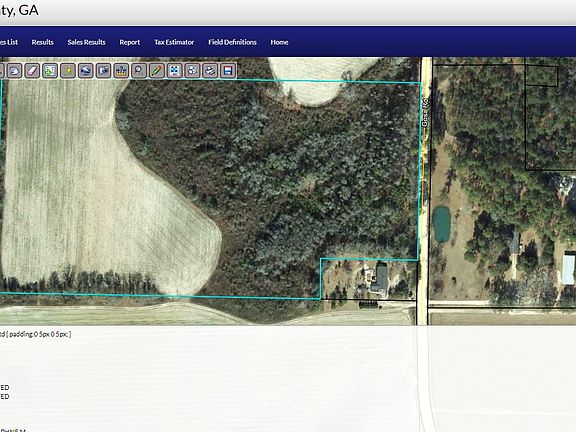Click the magnifier search tool
This screenshot has width=576, height=432.
click(139, 70)
